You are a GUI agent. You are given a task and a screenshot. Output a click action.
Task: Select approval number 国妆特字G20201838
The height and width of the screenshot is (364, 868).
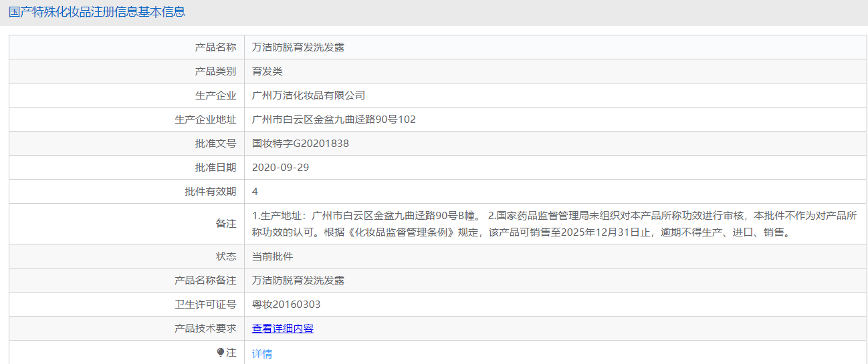pos(300,144)
